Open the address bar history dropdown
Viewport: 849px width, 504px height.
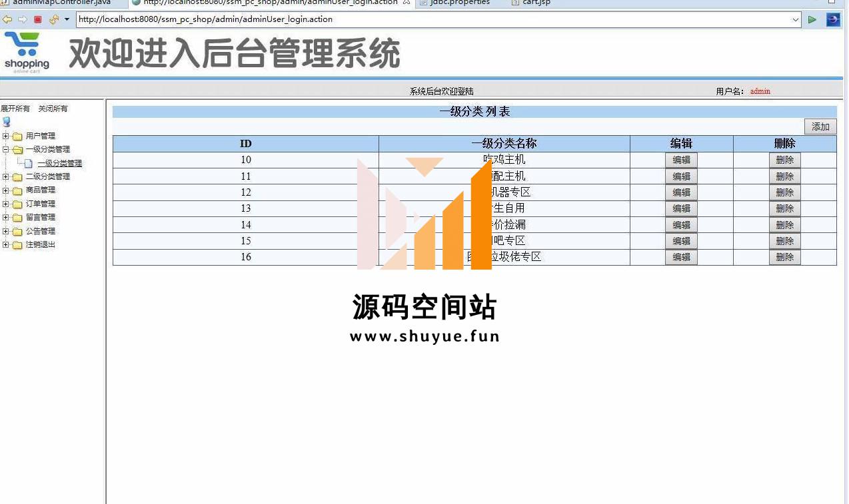[x=796, y=19]
